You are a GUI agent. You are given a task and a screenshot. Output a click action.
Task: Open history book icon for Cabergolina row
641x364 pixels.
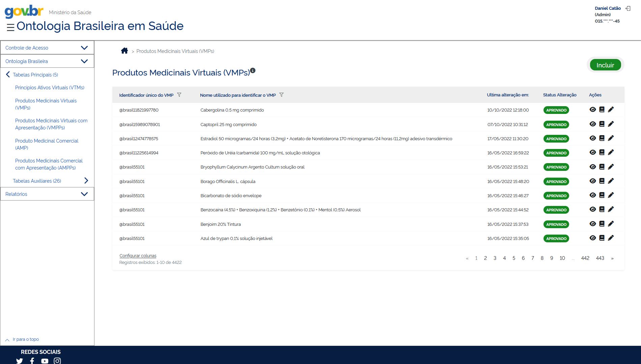pos(602,110)
